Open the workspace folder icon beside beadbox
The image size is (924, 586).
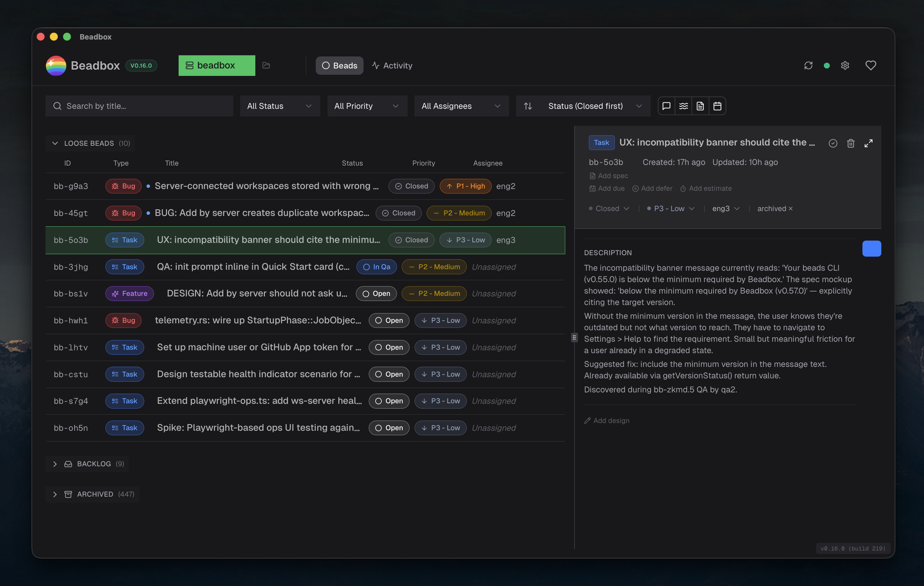coord(266,65)
